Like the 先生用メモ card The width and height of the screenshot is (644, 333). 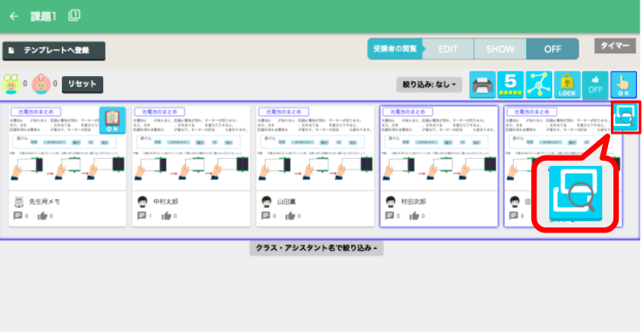(42, 216)
